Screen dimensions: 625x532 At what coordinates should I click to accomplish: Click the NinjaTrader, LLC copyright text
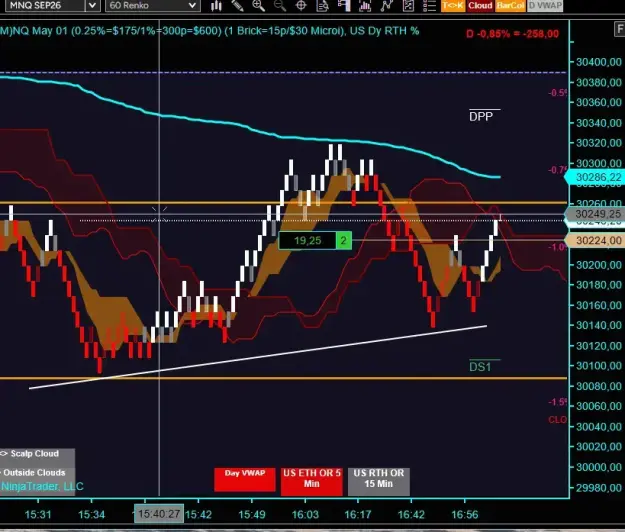point(42,486)
